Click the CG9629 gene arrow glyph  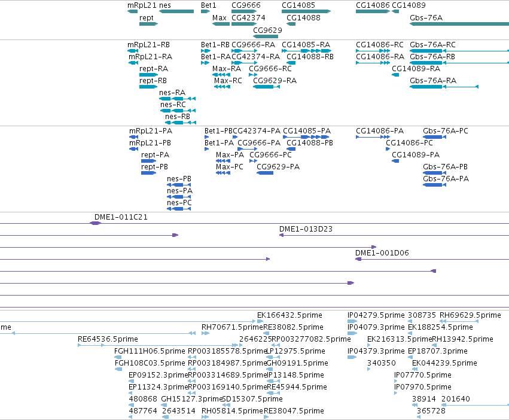tap(266, 36)
